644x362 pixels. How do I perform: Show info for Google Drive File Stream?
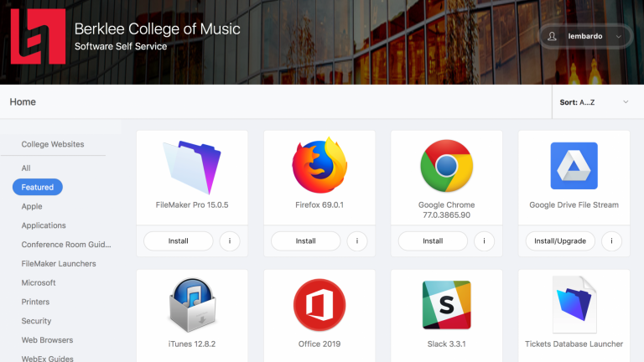611,241
